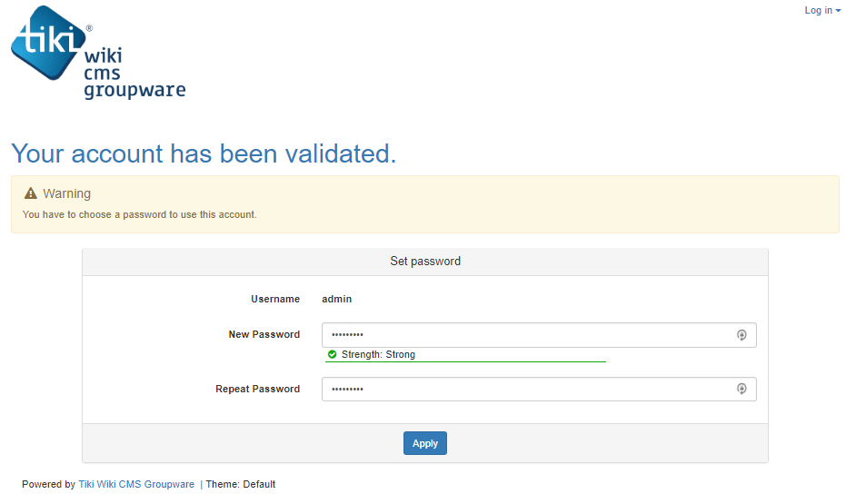This screenshot has width=856, height=504.
Task: Click the Set password panel header
Action: pos(425,262)
